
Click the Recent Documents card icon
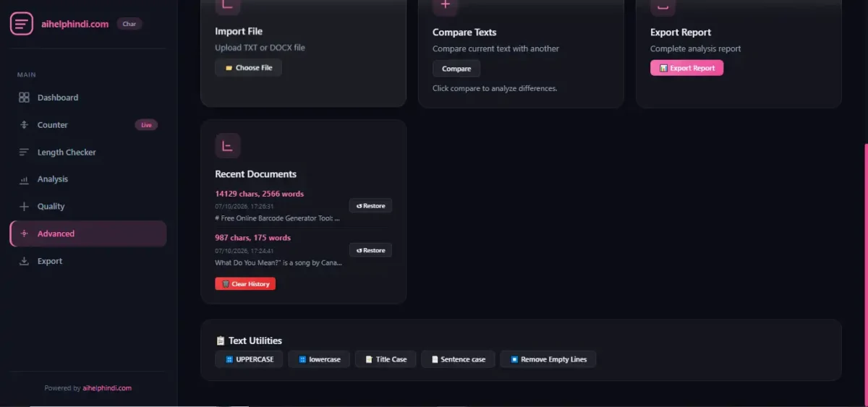tap(227, 145)
